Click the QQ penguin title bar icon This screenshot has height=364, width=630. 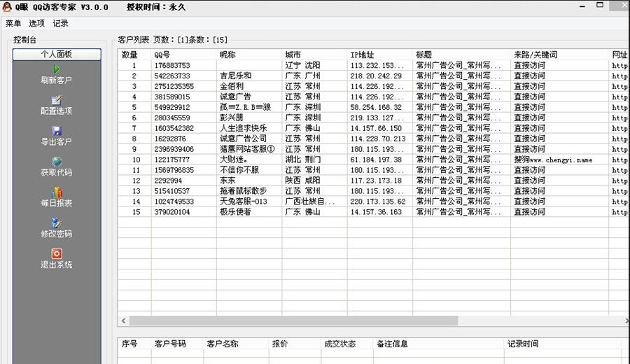pos(7,7)
